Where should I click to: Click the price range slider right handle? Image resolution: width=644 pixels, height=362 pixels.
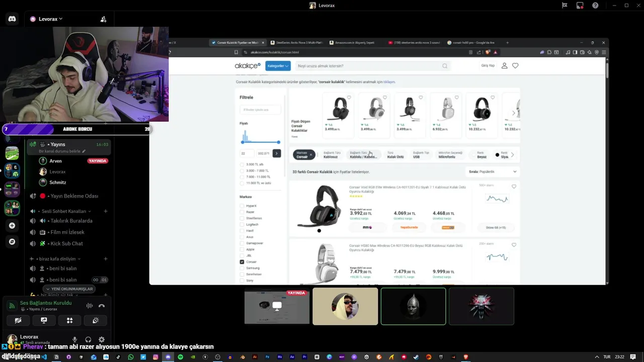[x=278, y=142]
